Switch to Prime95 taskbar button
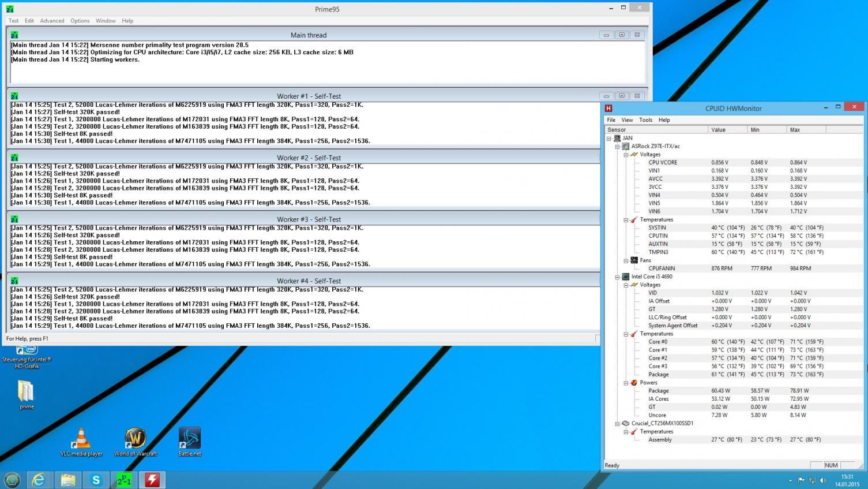The width and height of the screenshot is (868, 489). point(124,480)
